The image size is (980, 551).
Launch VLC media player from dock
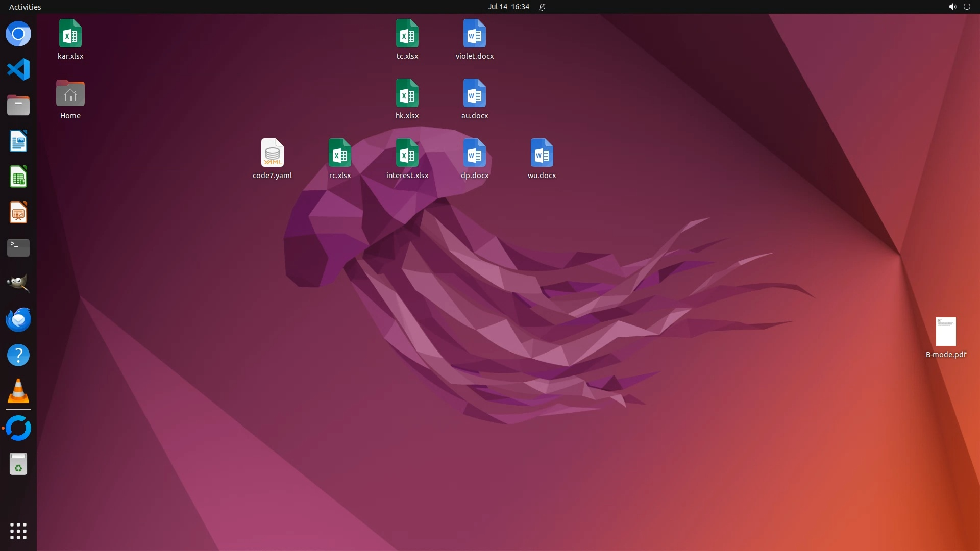(x=18, y=391)
